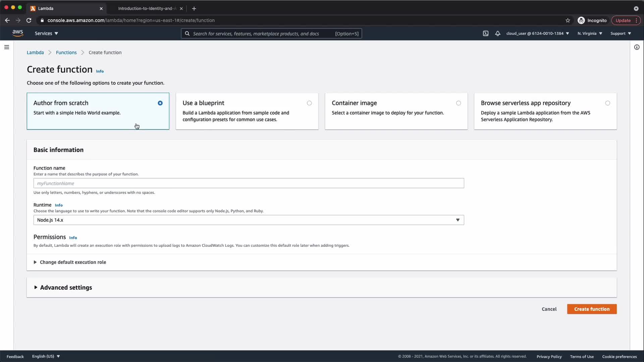Select the Use a blueprint radio option

(309, 103)
